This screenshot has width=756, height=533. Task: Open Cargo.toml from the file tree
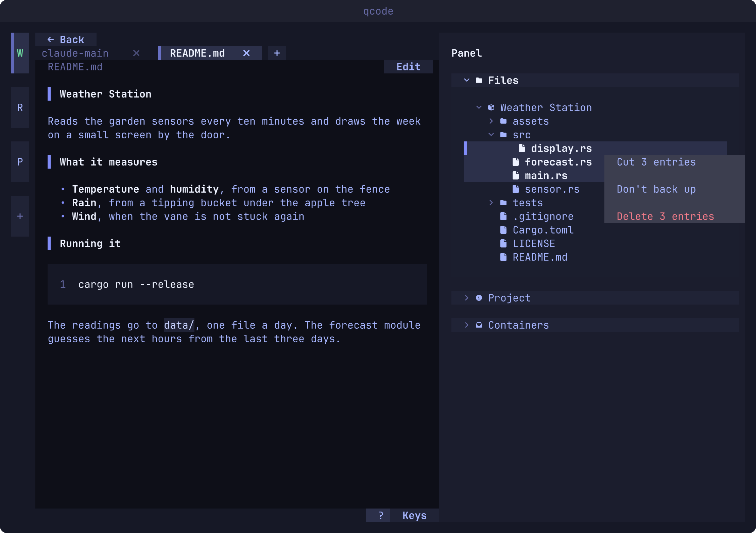point(543,230)
